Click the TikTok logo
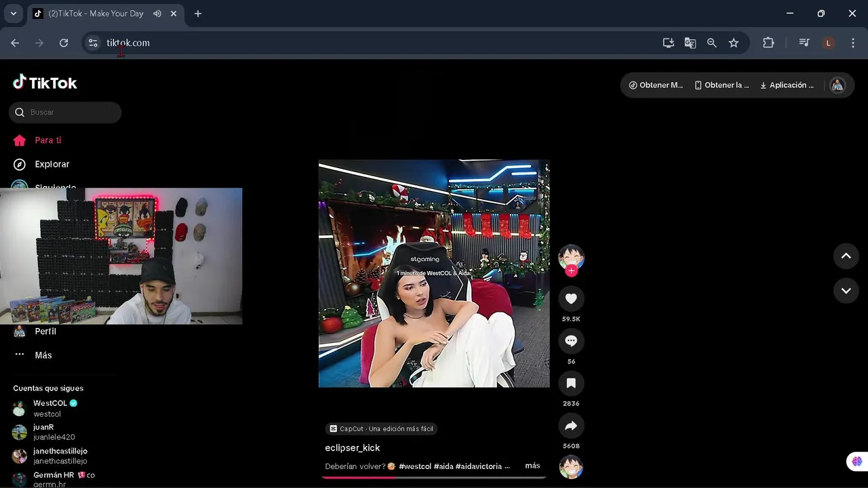868x488 pixels. click(x=45, y=83)
